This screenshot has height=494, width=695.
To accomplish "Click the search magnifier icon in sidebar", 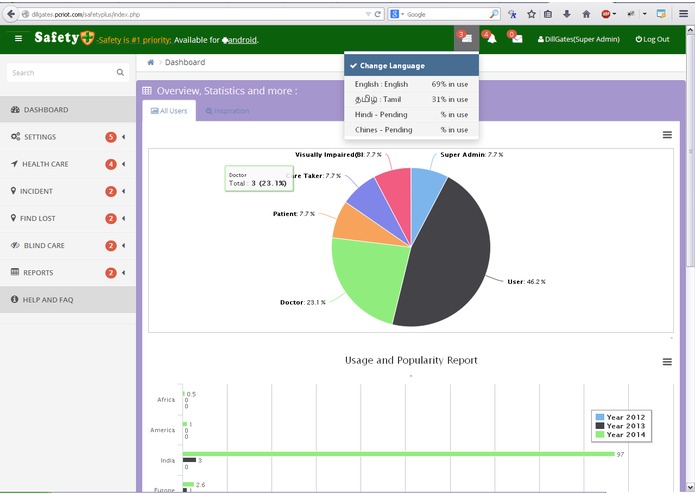I will pyautogui.click(x=120, y=72).
